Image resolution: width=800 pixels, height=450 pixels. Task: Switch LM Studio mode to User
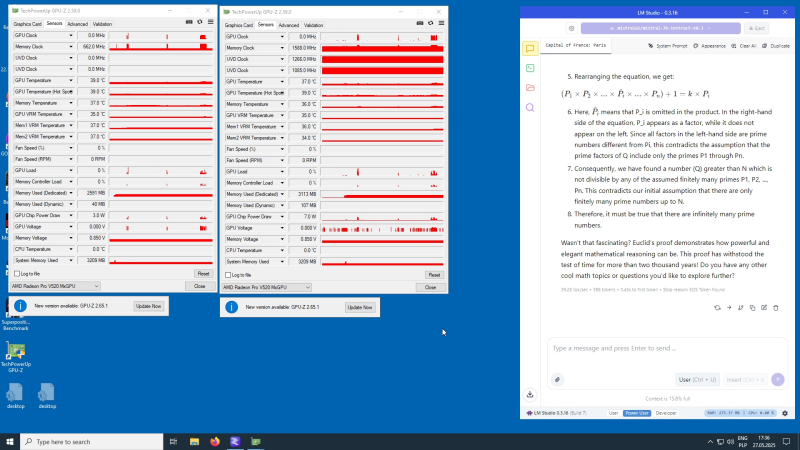pyautogui.click(x=613, y=413)
